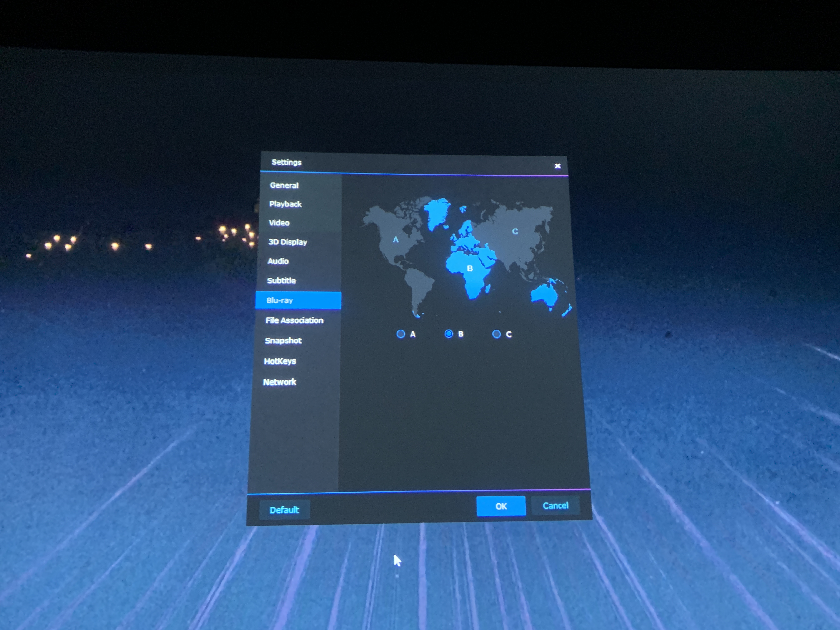Switch to Playback settings
This screenshot has height=630, width=840.
coord(285,204)
